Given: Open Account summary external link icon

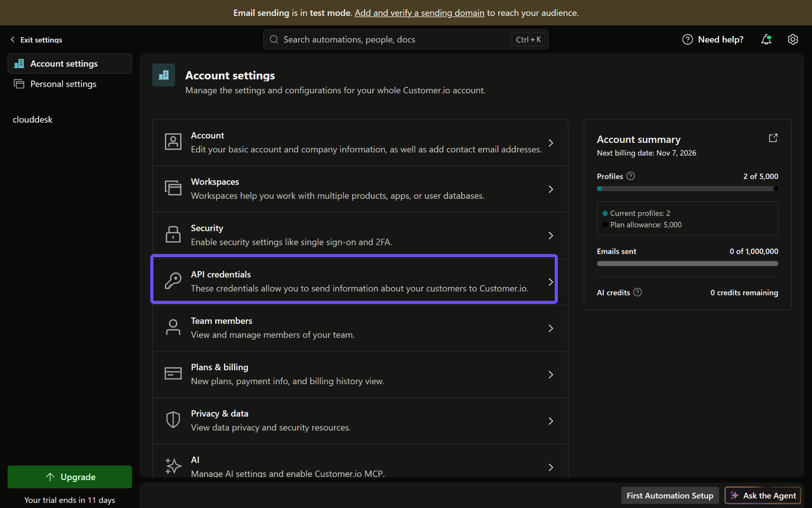Looking at the screenshot, I should [x=773, y=138].
